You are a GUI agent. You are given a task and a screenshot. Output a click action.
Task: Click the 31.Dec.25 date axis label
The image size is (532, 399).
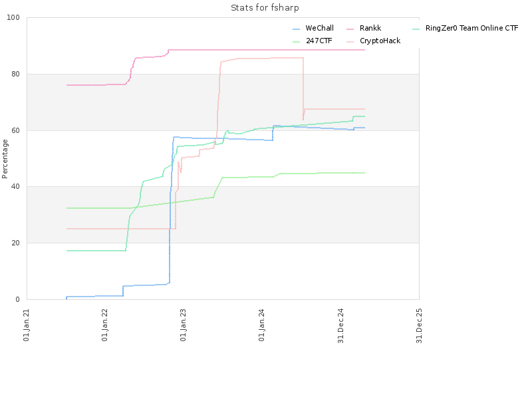pos(419,326)
